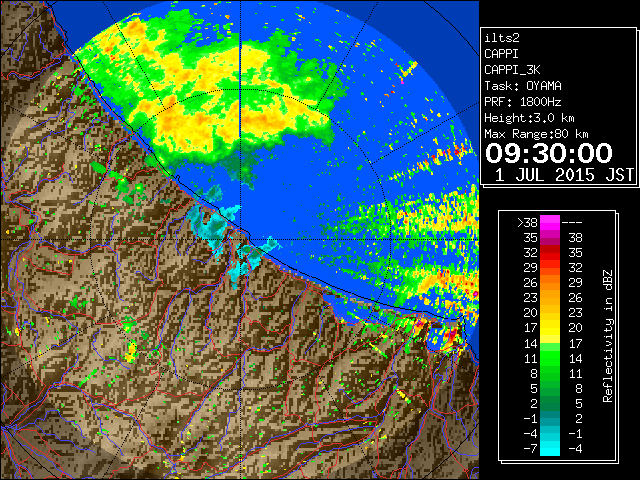Viewport: 640px width, 480px height.
Task: Click the dark green 5 dBZ legend color
Action: [x=550, y=388]
